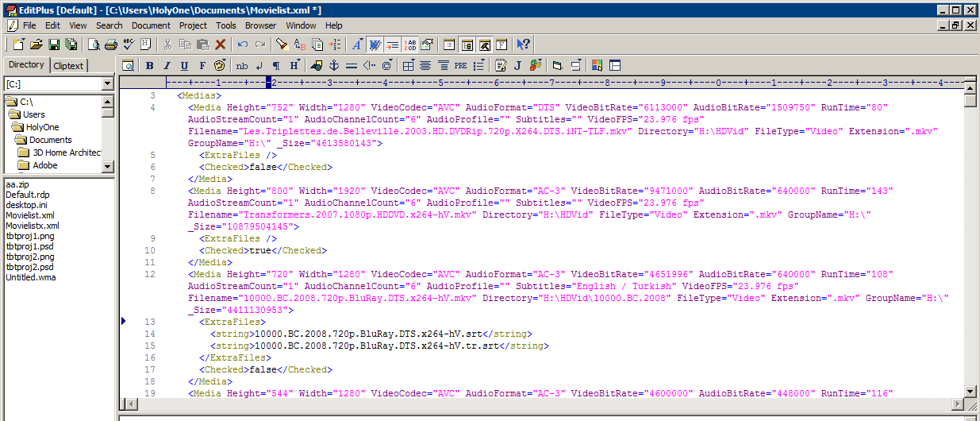Screen dimensions: 980x421
Task: Click the Save All toolbar icon
Action: coord(71,44)
